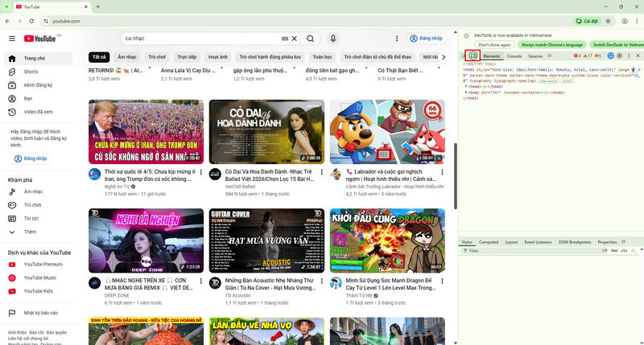Expand the head element node
644x345 pixels.
466,87
